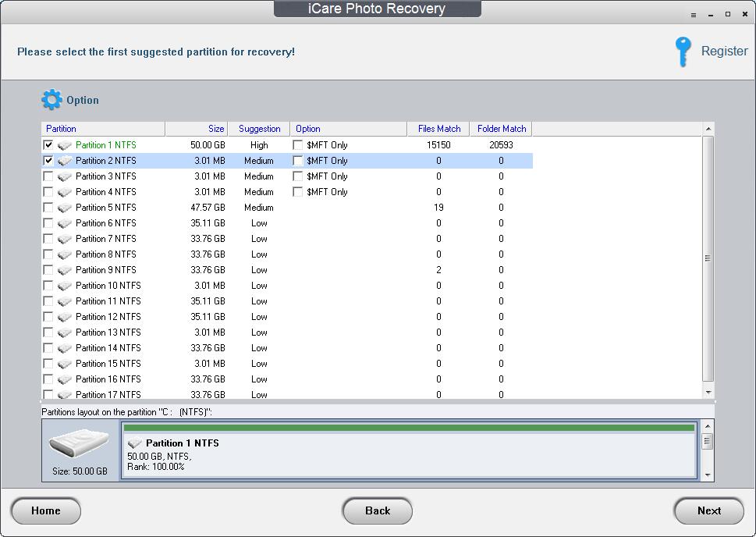The width and height of the screenshot is (756, 537).
Task: Check the Partition 9 NTFS checkbox
Action: pos(48,270)
